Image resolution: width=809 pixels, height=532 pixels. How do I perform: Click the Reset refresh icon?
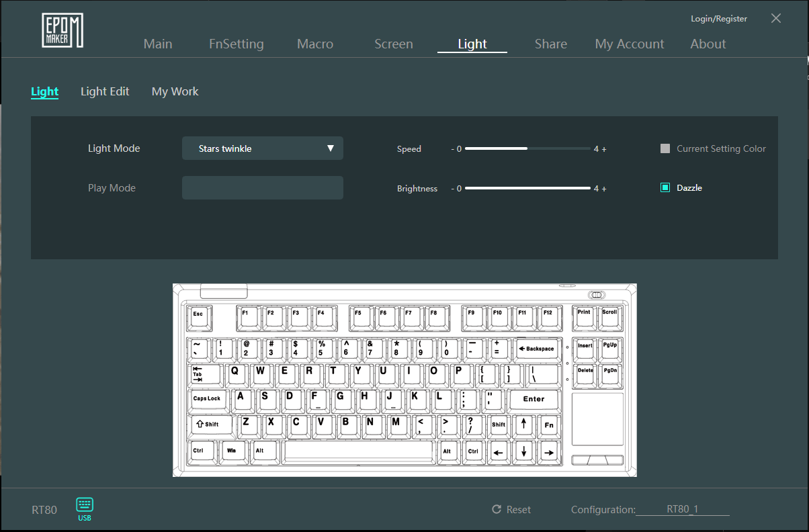click(497, 510)
